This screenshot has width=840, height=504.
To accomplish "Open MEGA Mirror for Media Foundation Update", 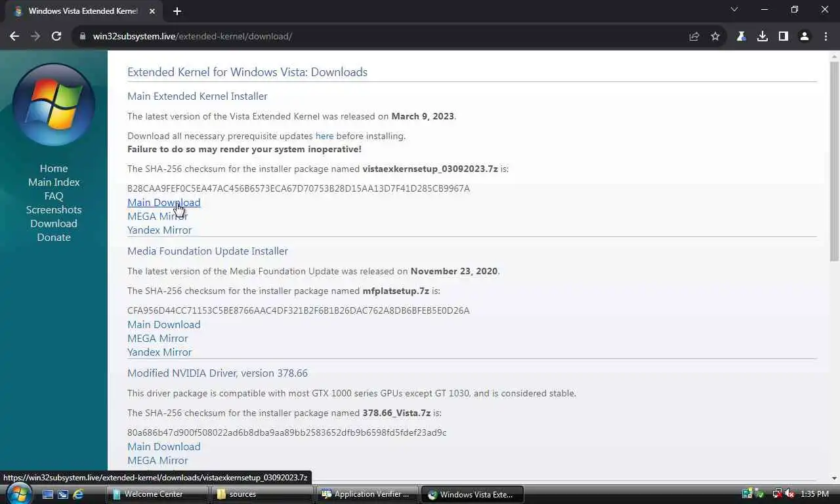I will [x=157, y=339].
